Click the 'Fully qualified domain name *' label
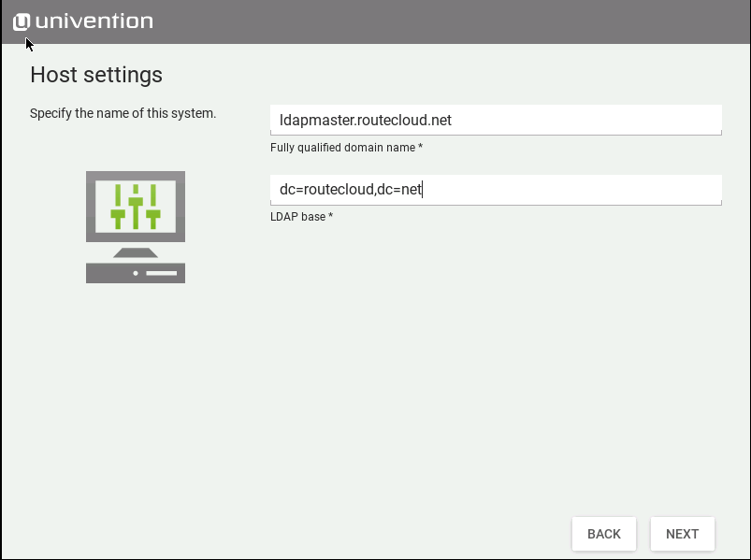751x560 pixels. click(x=346, y=148)
